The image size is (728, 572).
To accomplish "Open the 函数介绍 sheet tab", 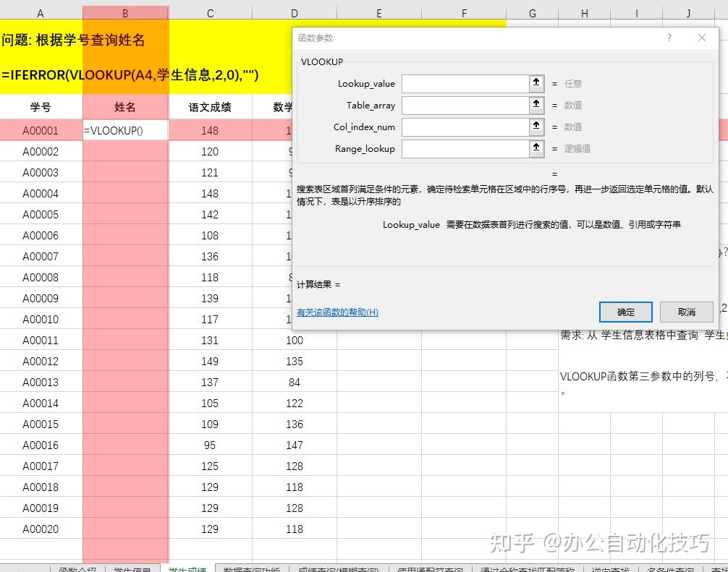I will [x=75, y=568].
